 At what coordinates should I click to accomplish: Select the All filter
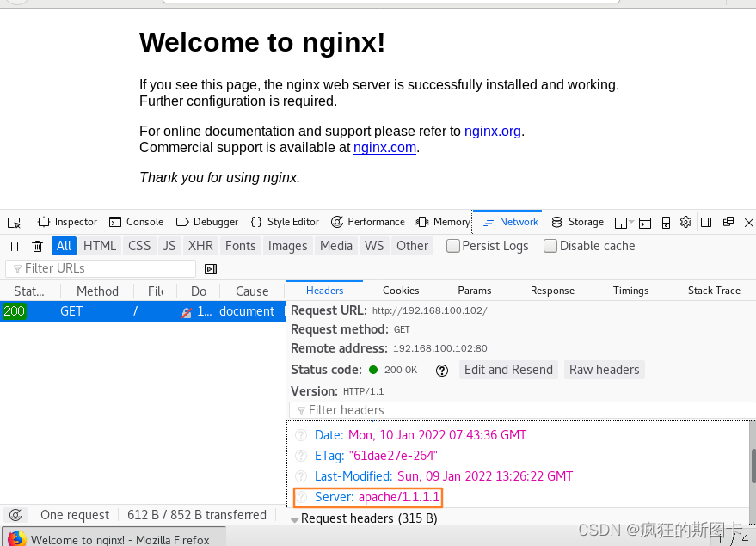click(x=64, y=246)
